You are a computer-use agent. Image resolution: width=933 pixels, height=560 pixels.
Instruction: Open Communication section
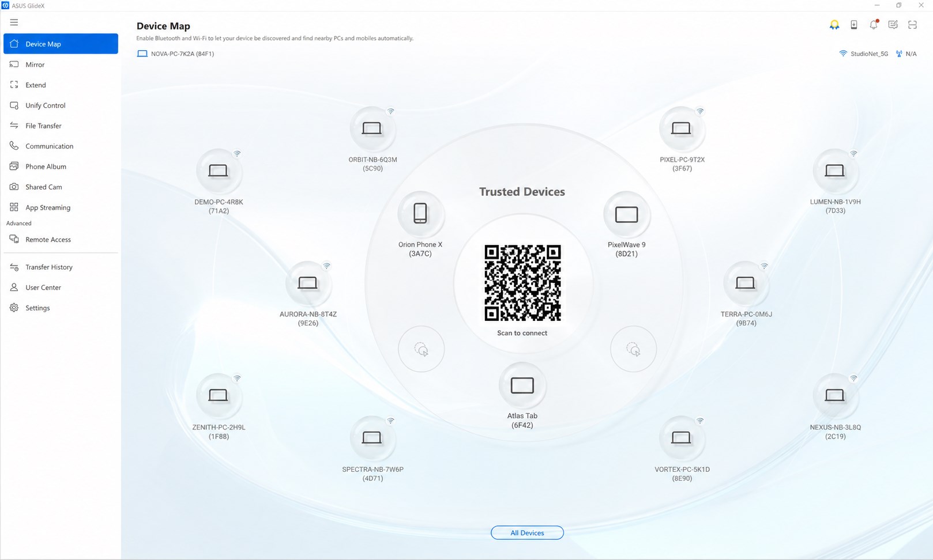61,146
